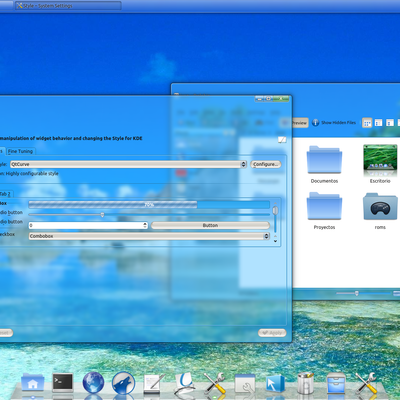Click the blue cursor-arrow cube dock icon
This screenshot has width=400, height=400.
[275, 383]
